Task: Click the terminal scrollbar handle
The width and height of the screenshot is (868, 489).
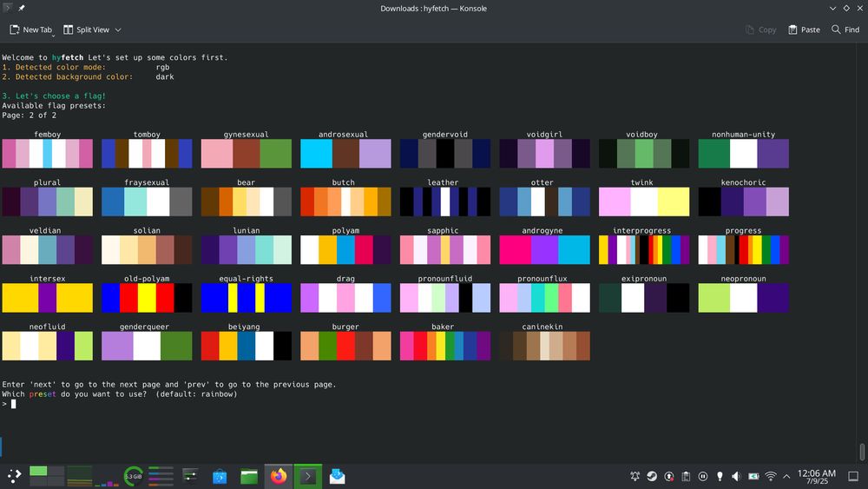Action: point(862,452)
